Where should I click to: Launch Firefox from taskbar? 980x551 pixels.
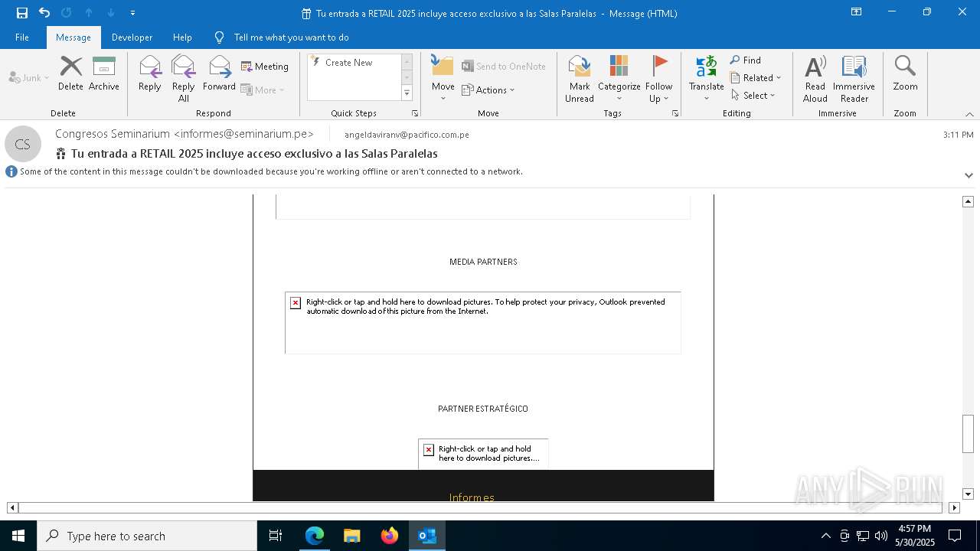tap(390, 536)
